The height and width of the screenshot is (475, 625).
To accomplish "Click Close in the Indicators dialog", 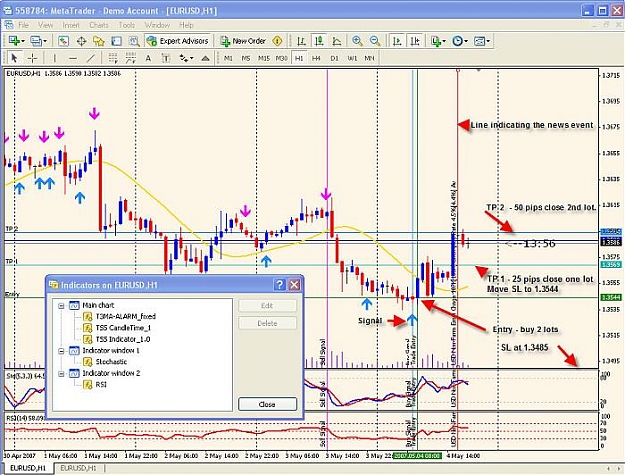I will 267,404.
